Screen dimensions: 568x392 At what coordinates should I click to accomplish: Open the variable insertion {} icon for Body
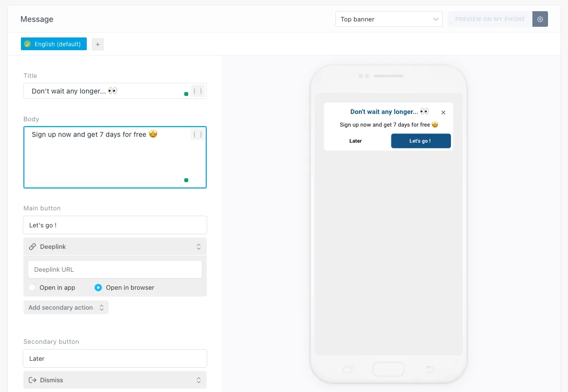click(197, 134)
